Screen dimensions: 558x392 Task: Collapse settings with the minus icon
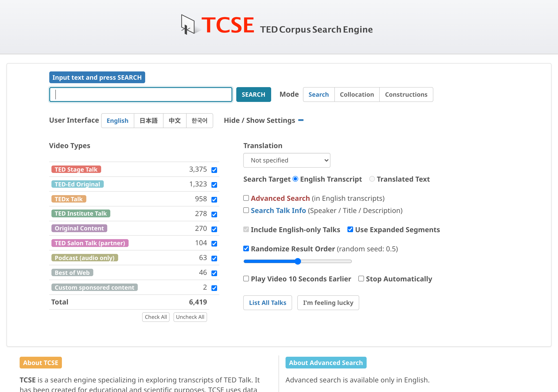301,120
